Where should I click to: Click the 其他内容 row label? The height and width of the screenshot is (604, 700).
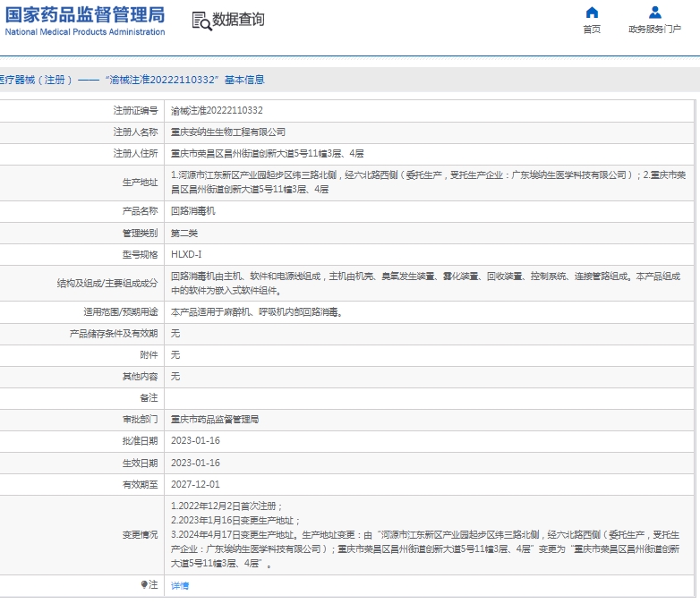(x=141, y=377)
